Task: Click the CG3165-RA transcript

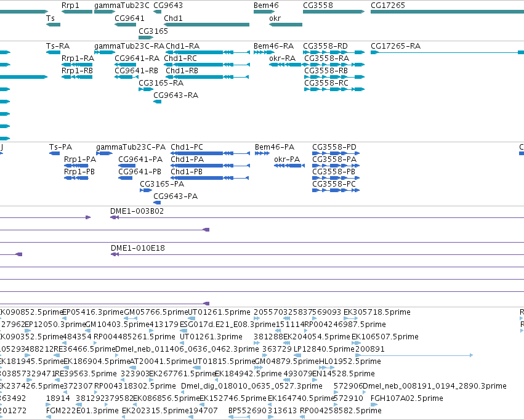Action: tap(146, 89)
